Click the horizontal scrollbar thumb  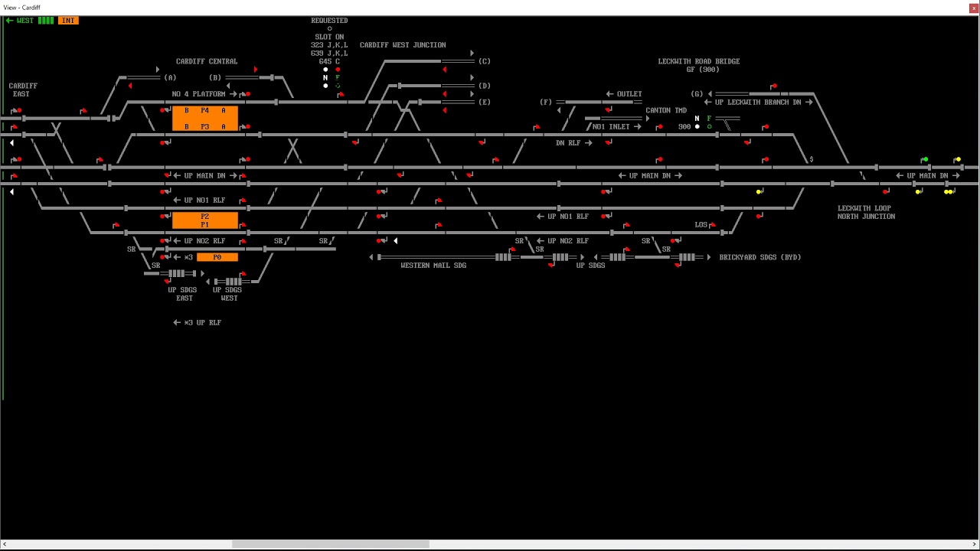tap(330, 544)
